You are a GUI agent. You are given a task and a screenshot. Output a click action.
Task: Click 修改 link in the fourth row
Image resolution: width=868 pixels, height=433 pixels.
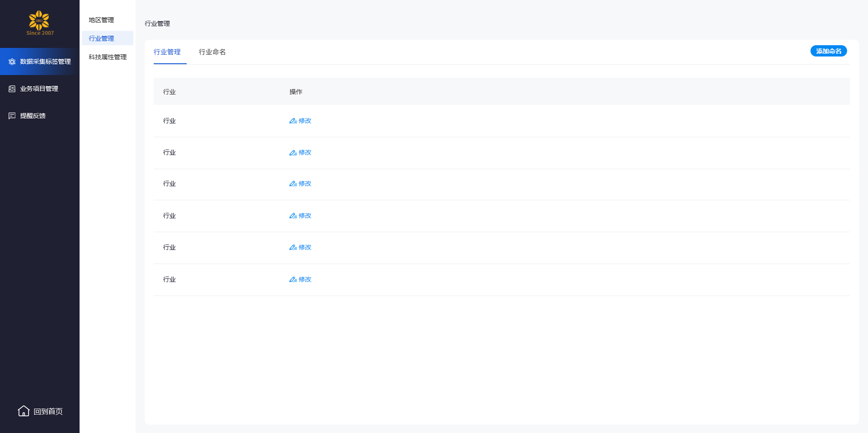pyautogui.click(x=305, y=216)
